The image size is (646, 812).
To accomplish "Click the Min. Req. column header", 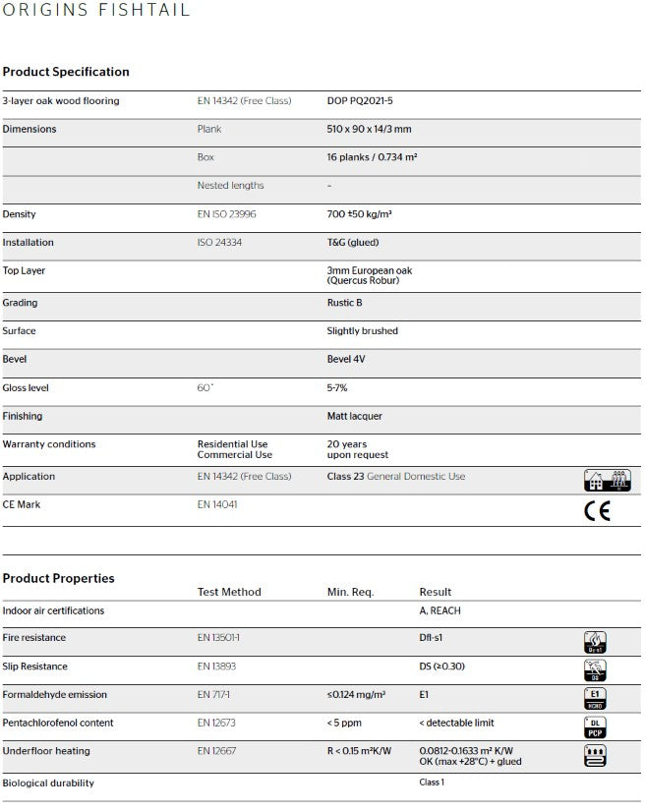I will tap(351, 592).
